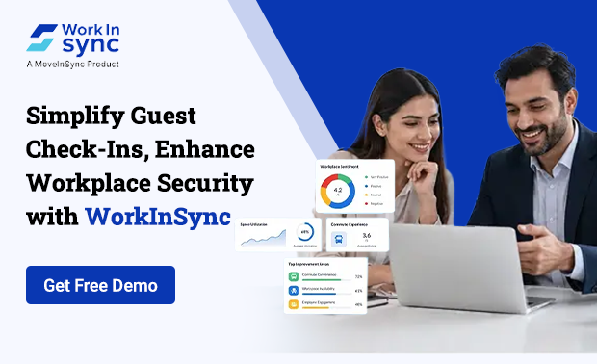Click the circular average utilization gauge
The height and width of the screenshot is (364, 597).
(x=305, y=232)
